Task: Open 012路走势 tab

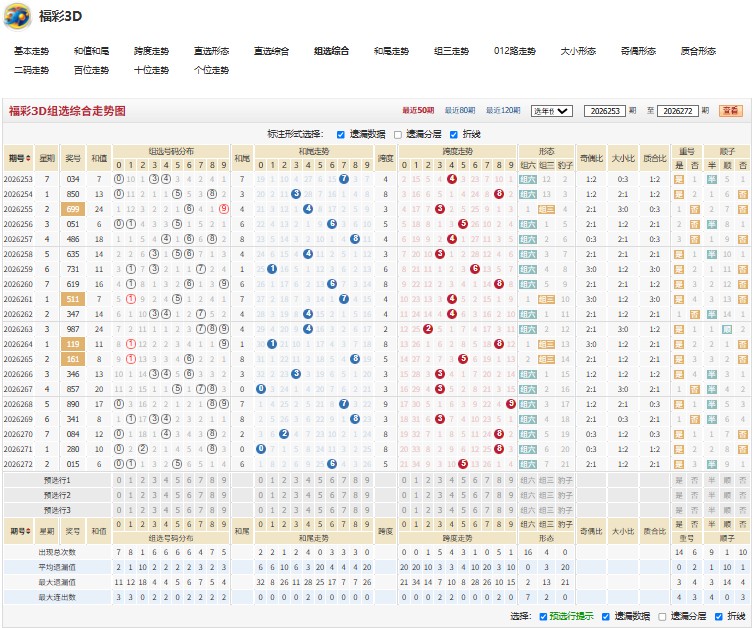Action: pos(514,51)
